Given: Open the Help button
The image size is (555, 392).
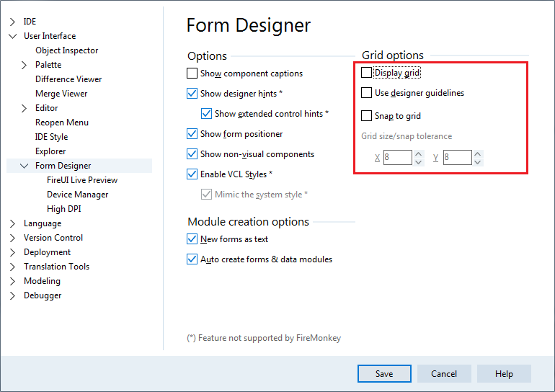Looking at the screenshot, I should (504, 373).
